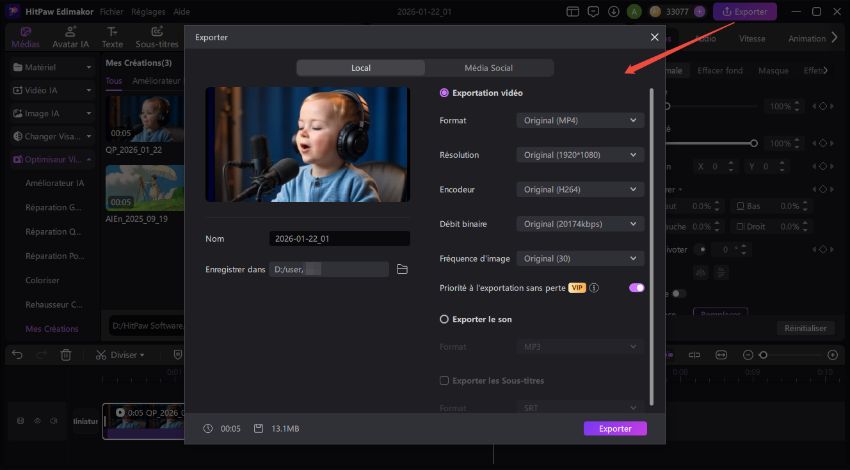Toggle lossless export priority switch

(636, 288)
